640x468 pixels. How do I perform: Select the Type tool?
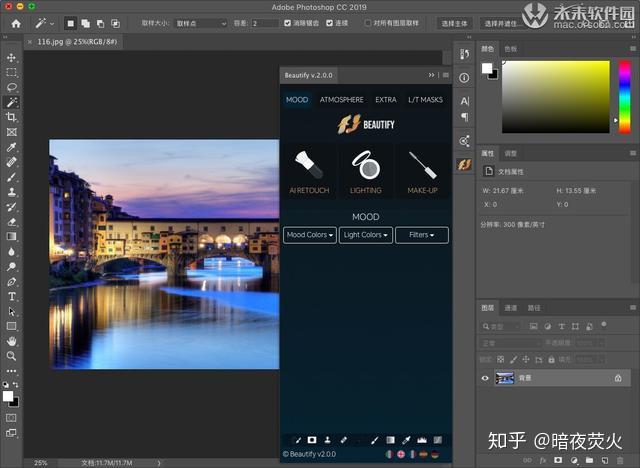point(11,297)
